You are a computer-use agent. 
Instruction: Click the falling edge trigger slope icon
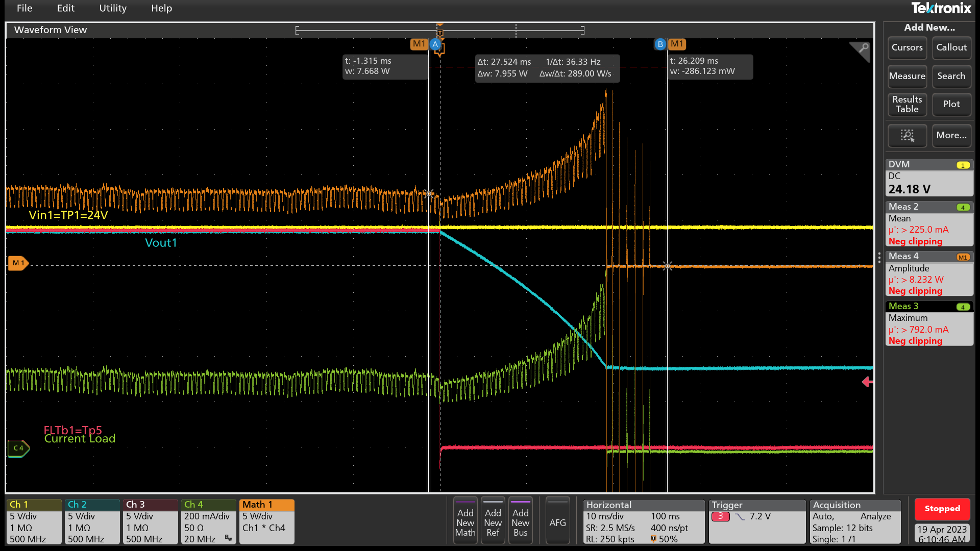click(740, 517)
